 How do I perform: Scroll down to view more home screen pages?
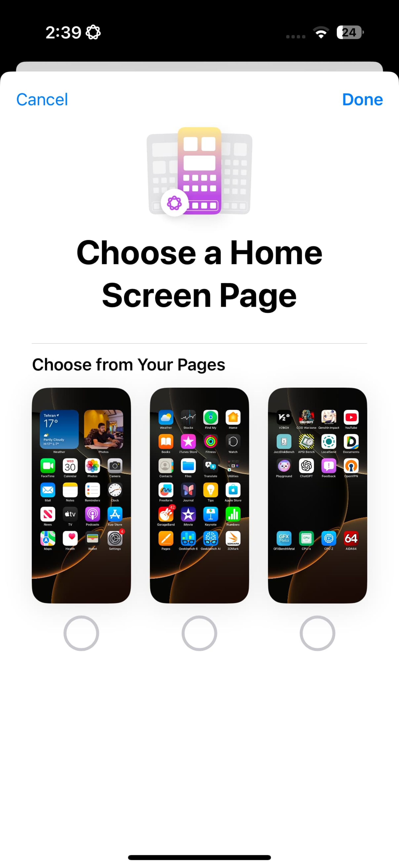point(199,498)
